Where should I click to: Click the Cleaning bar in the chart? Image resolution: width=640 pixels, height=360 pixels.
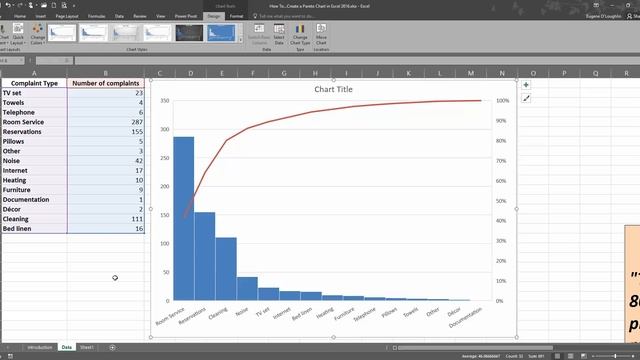point(226,269)
